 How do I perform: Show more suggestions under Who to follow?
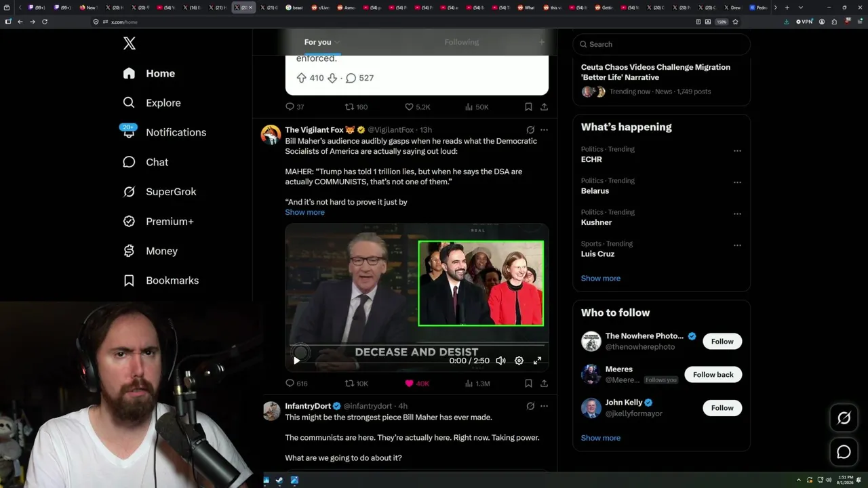click(600, 438)
